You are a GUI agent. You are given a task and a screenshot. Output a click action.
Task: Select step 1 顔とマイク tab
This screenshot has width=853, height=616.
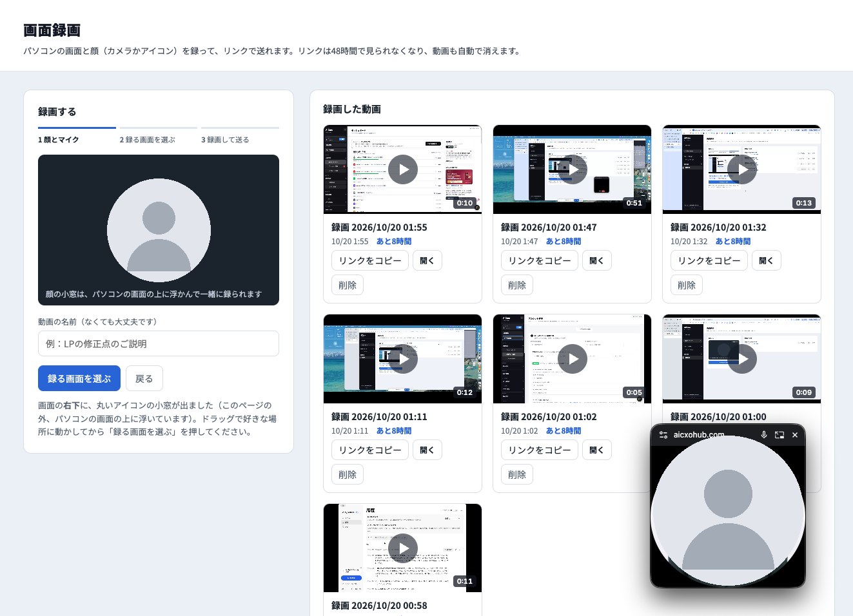(77, 135)
